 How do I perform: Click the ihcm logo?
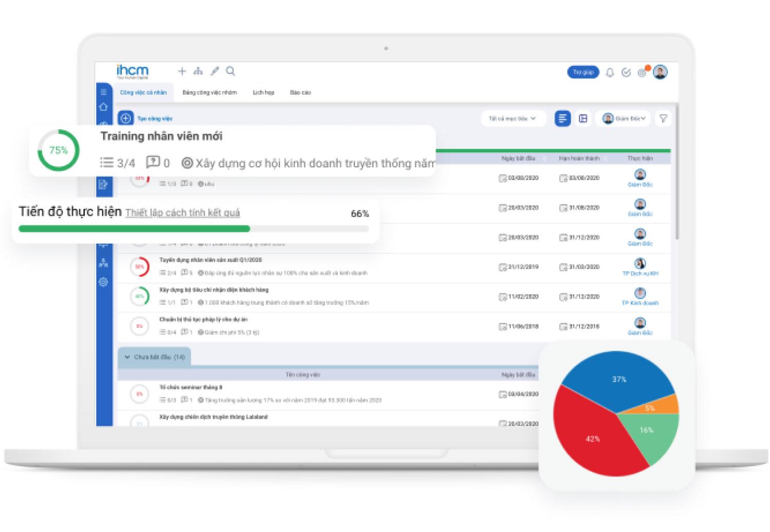[x=132, y=72]
